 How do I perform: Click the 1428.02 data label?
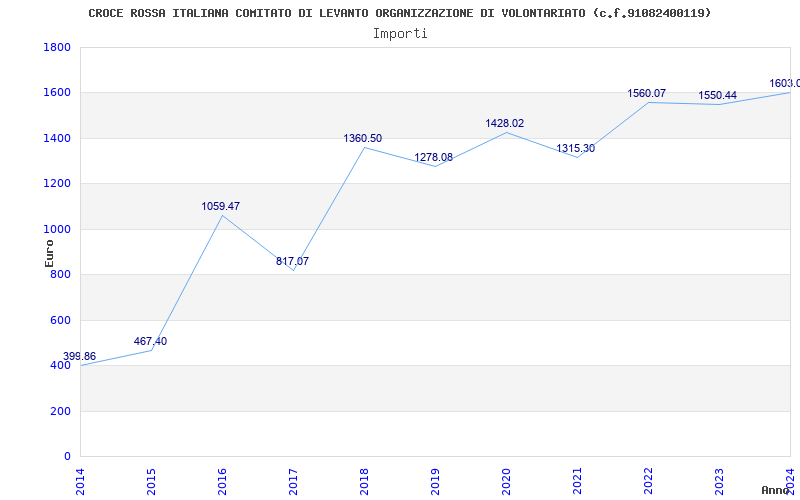[x=505, y=123]
